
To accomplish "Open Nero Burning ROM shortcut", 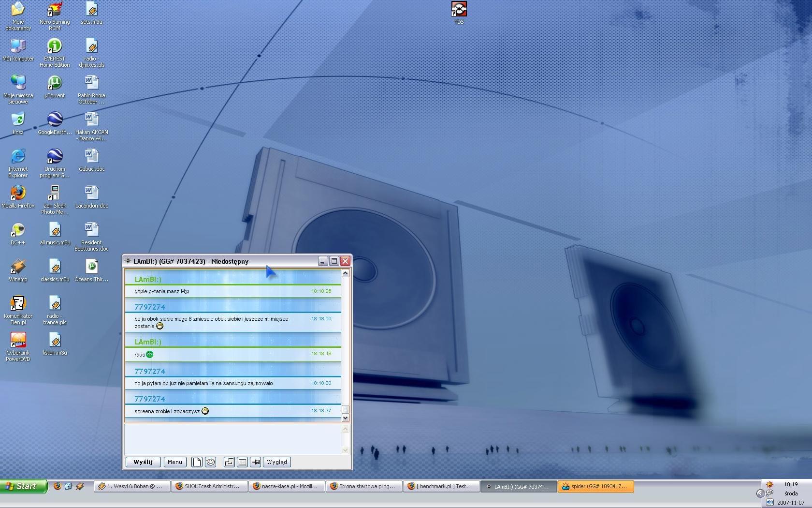I will tap(55, 10).
